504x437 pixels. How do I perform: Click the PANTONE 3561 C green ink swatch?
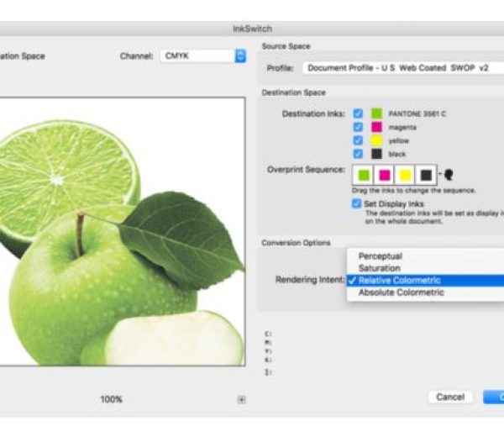pos(377,113)
